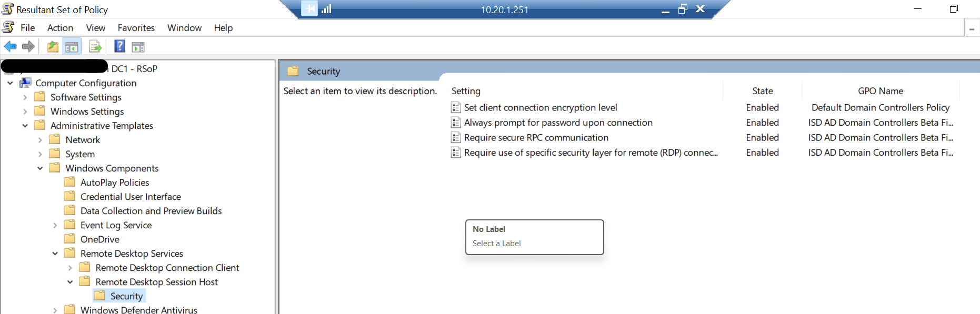Image resolution: width=980 pixels, height=314 pixels.
Task: Toggle Show/Hide Action Pane icon
Action: pyautogui.click(x=138, y=47)
